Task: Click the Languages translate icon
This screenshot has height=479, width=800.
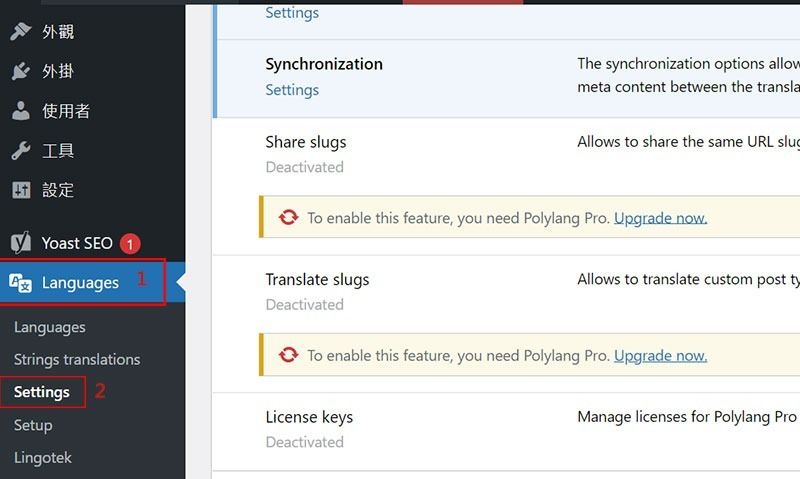Action: 20,283
